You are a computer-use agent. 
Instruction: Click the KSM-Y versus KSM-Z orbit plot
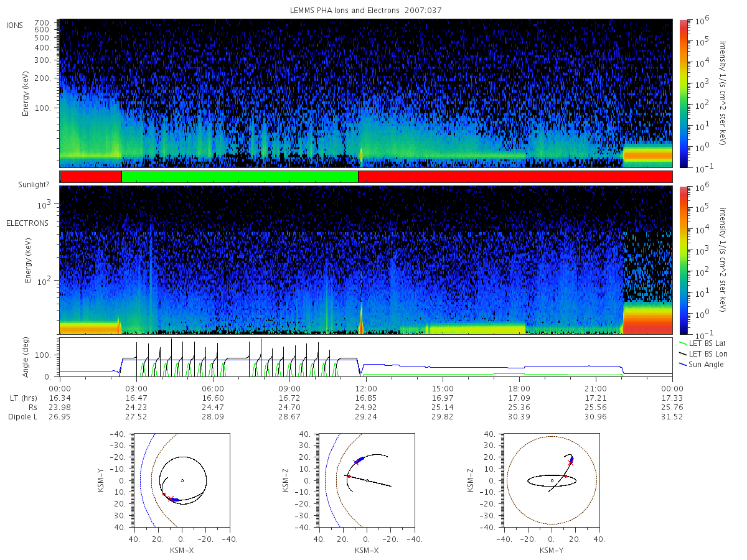[x=552, y=480]
